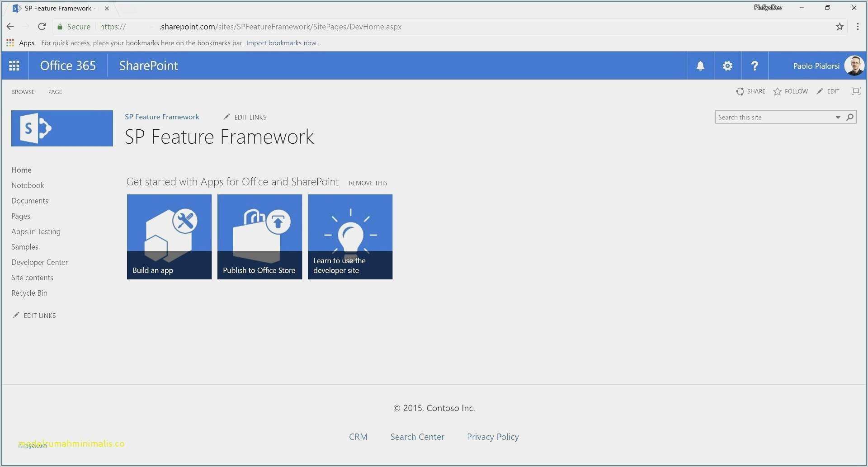Viewport: 868px width, 467px height.
Task: Go back in browser history
Action: click(10, 27)
